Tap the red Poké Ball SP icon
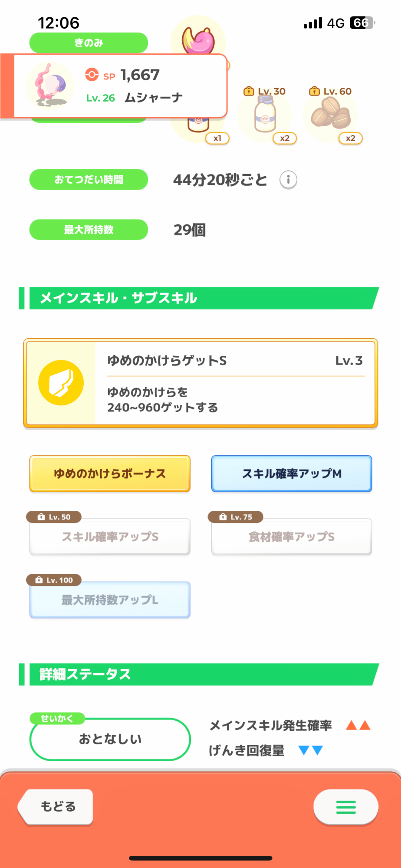The width and height of the screenshot is (401, 868). pyautogui.click(x=92, y=75)
